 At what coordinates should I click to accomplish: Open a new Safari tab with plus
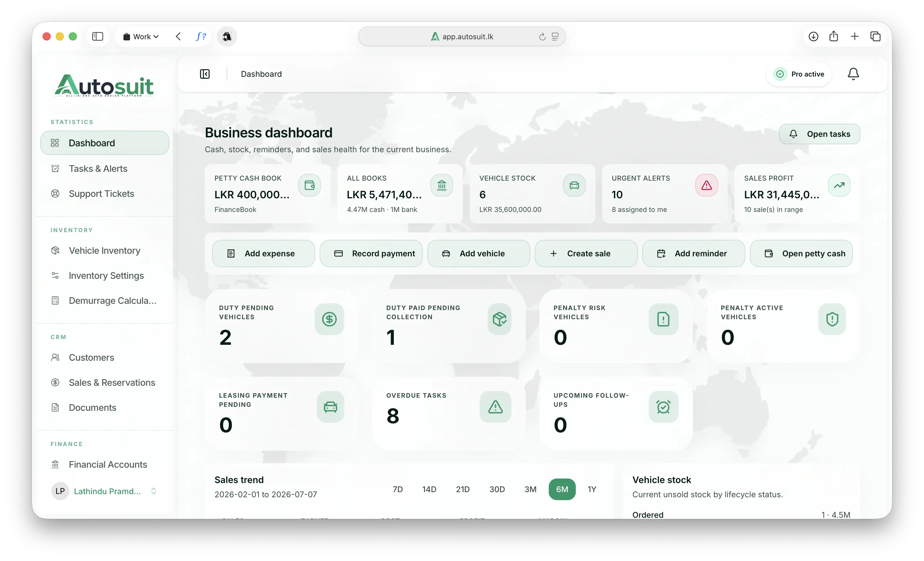coord(855,36)
